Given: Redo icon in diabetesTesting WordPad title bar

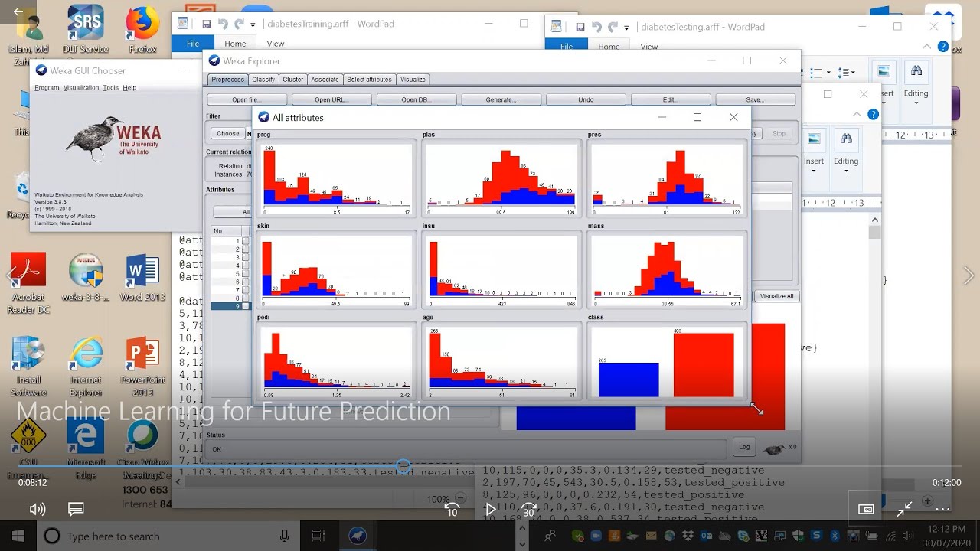Looking at the screenshot, I should (612, 28).
